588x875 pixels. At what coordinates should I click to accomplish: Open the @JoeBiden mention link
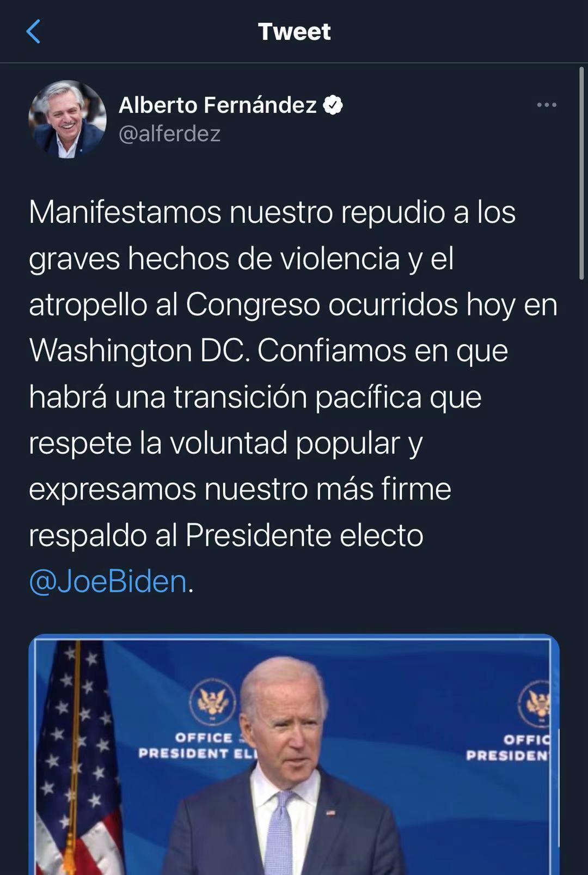(108, 581)
